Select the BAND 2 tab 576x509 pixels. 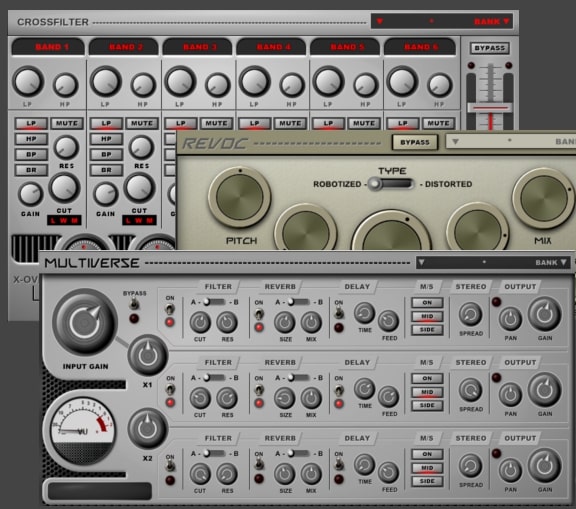click(x=123, y=47)
